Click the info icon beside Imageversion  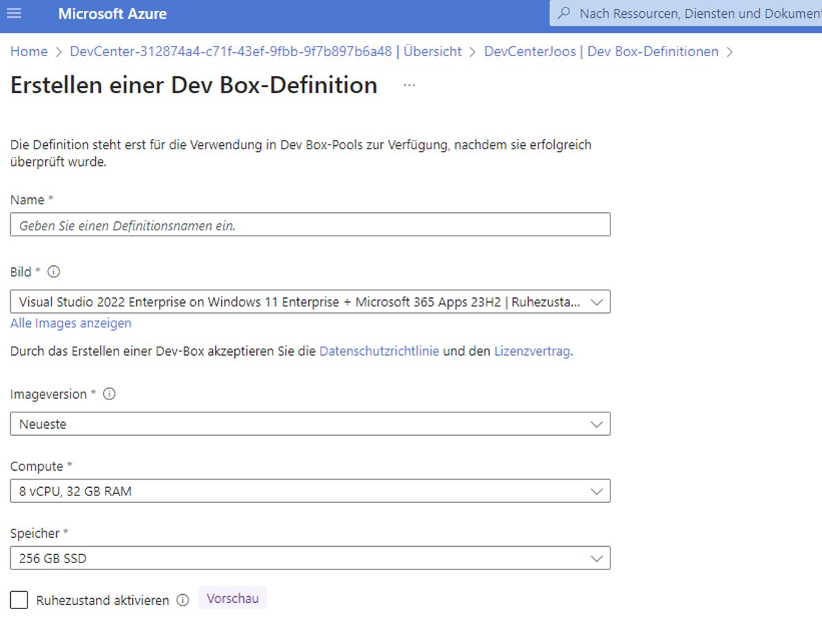[x=108, y=394]
